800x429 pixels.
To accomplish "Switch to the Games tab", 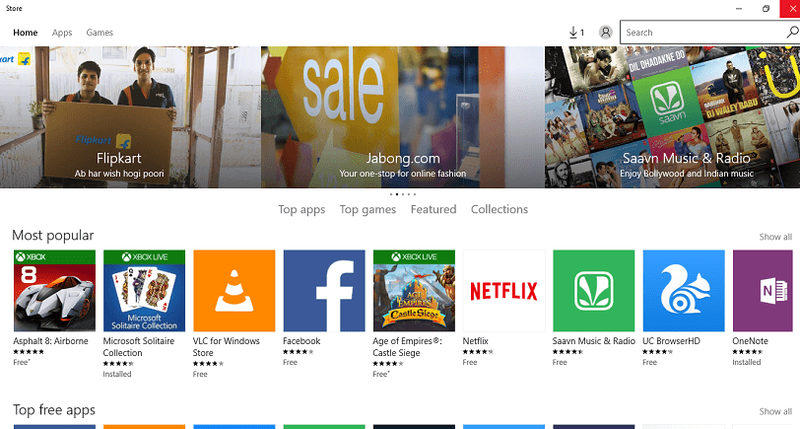I will click(99, 33).
